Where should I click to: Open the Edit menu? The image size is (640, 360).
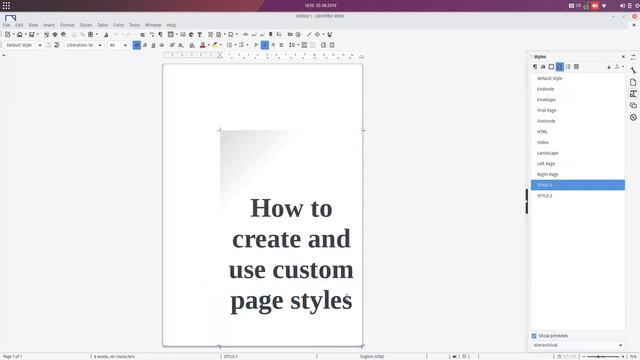pos(19,25)
